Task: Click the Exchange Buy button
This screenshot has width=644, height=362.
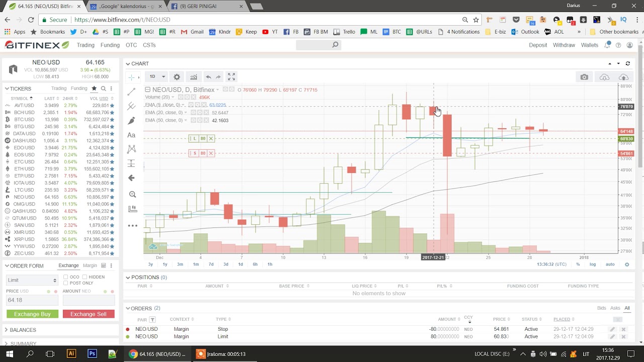Action: coord(32,314)
